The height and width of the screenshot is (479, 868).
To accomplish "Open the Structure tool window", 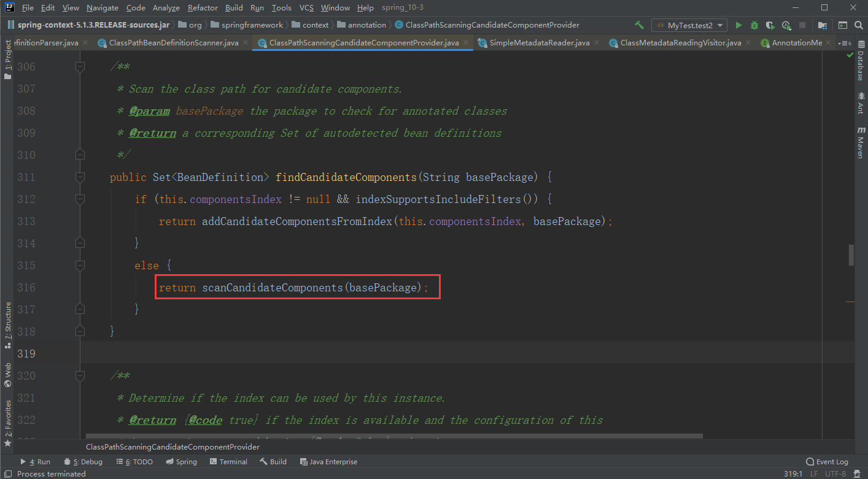I will click(7, 325).
